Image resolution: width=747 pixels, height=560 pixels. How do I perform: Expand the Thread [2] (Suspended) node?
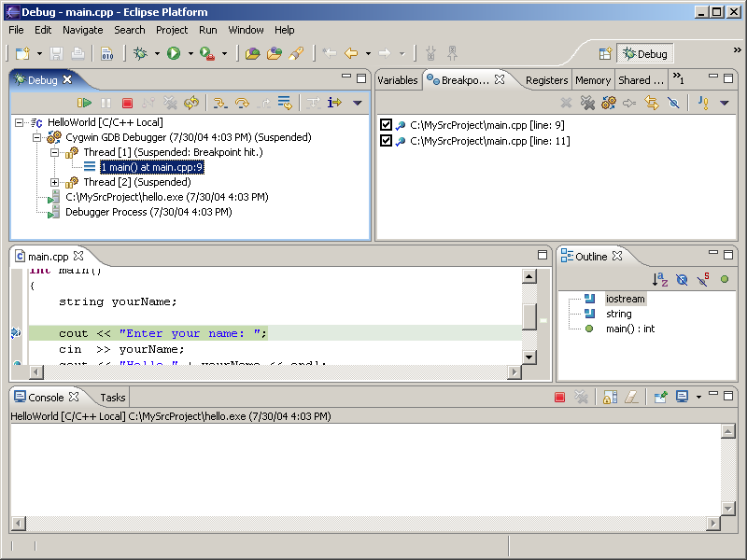pos(55,182)
